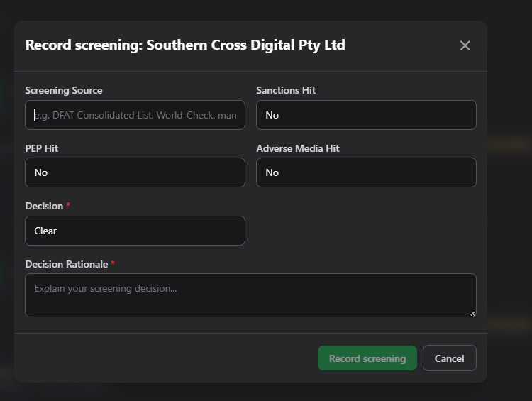Select the dialog title Southern Cross Digital Pty Ltd
The height and width of the screenshot is (401, 532).
[x=245, y=45]
